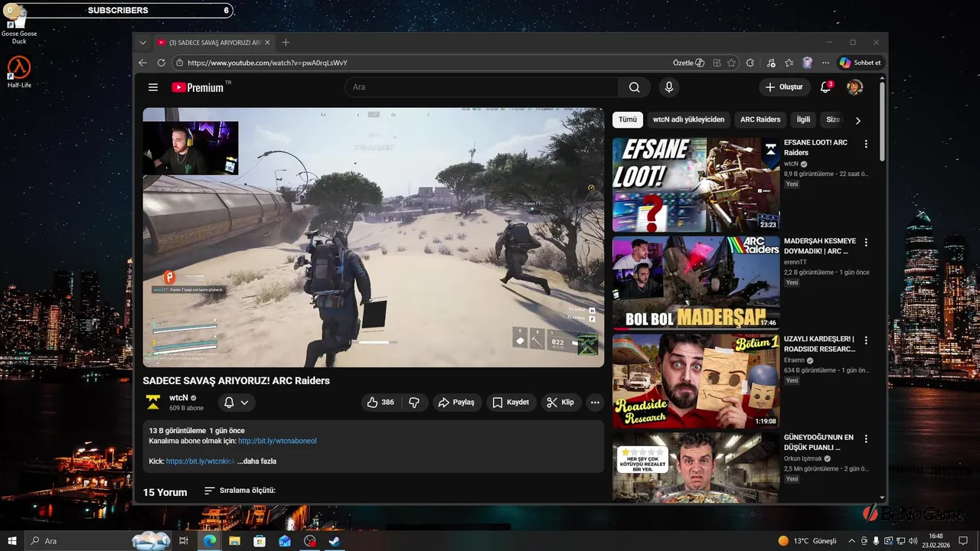Click the video player area
Viewport: 980px width, 551px height.
pyautogui.click(x=373, y=237)
